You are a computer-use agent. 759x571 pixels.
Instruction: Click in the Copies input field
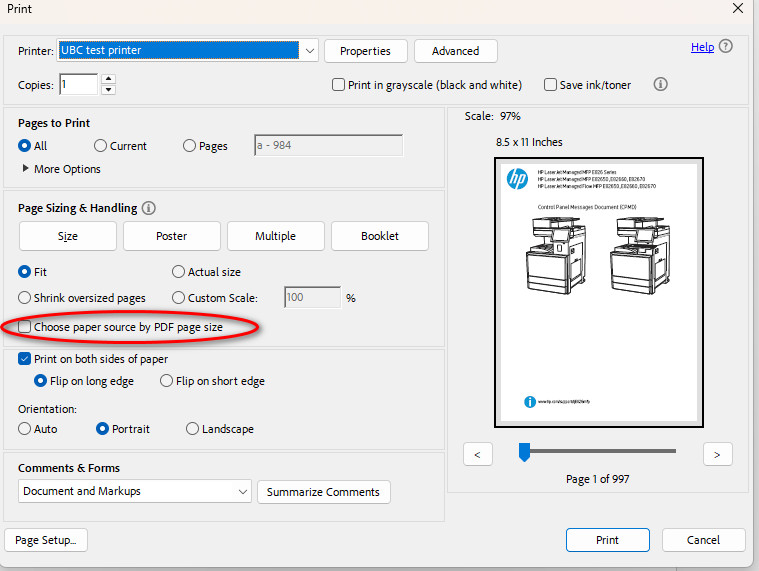[78, 85]
